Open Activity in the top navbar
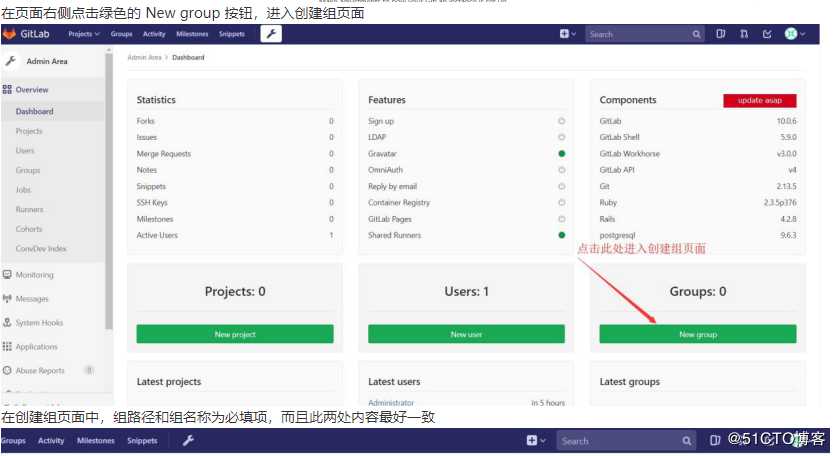The height and width of the screenshot is (456, 836). click(x=154, y=34)
